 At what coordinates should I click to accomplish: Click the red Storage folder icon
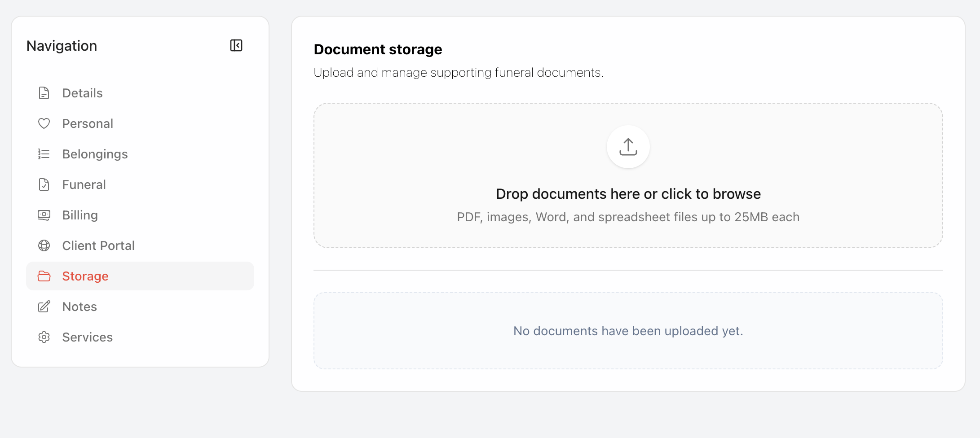coord(44,276)
